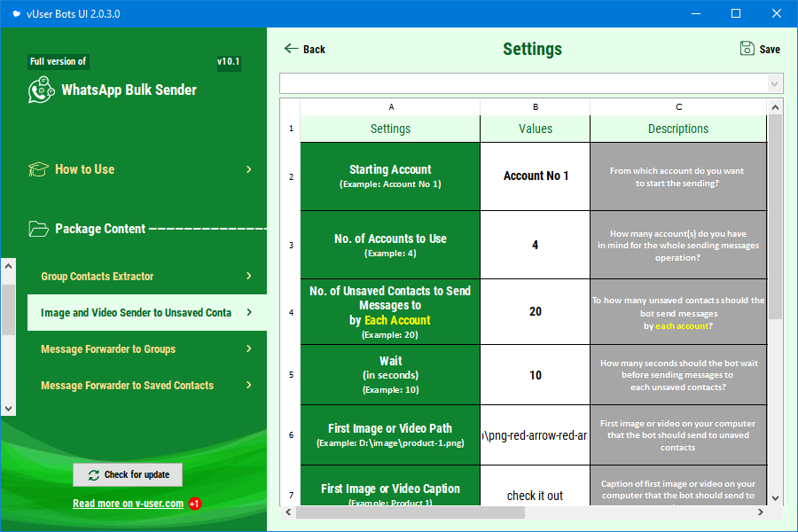Click the table horizontal scroll left arrow
The image size is (798, 532).
pyautogui.click(x=288, y=512)
